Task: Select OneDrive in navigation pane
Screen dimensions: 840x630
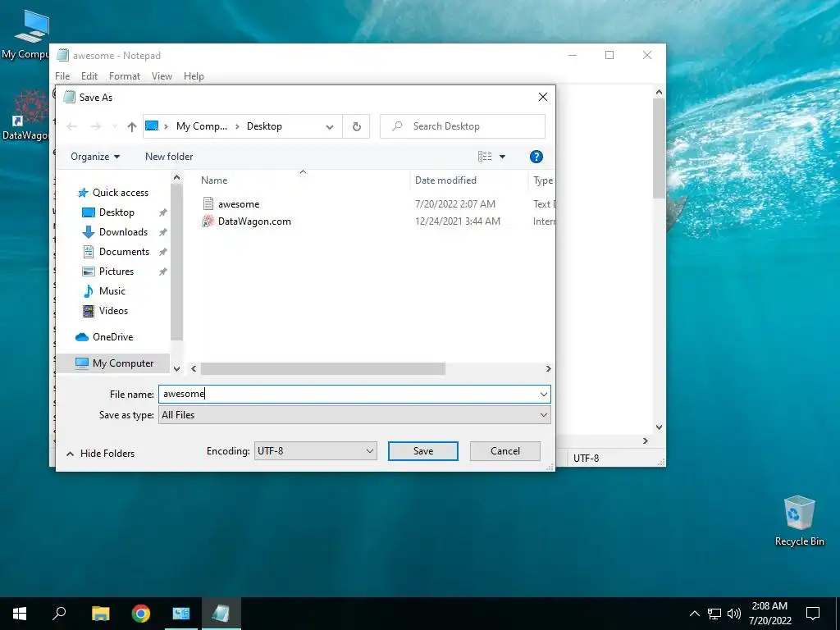Action: pos(112,337)
